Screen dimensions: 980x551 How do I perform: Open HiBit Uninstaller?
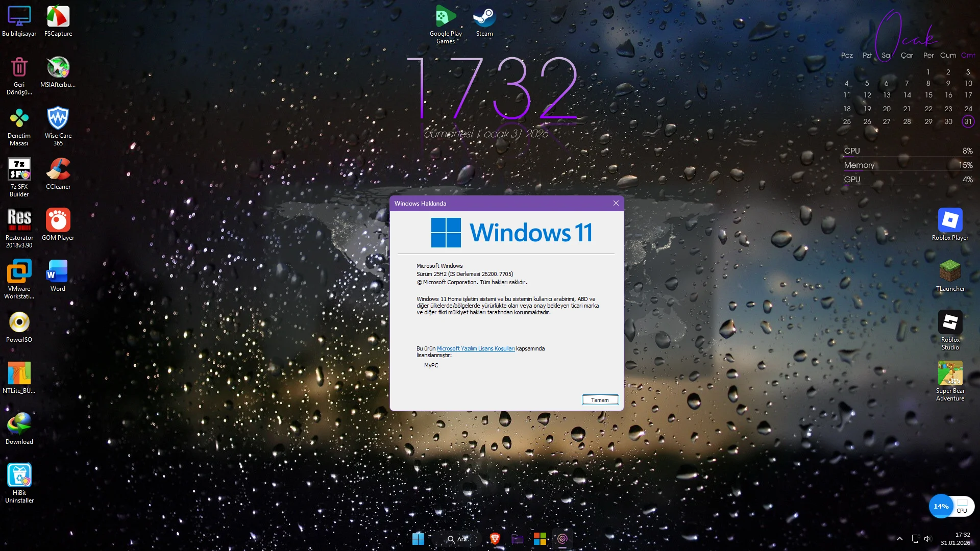[19, 475]
